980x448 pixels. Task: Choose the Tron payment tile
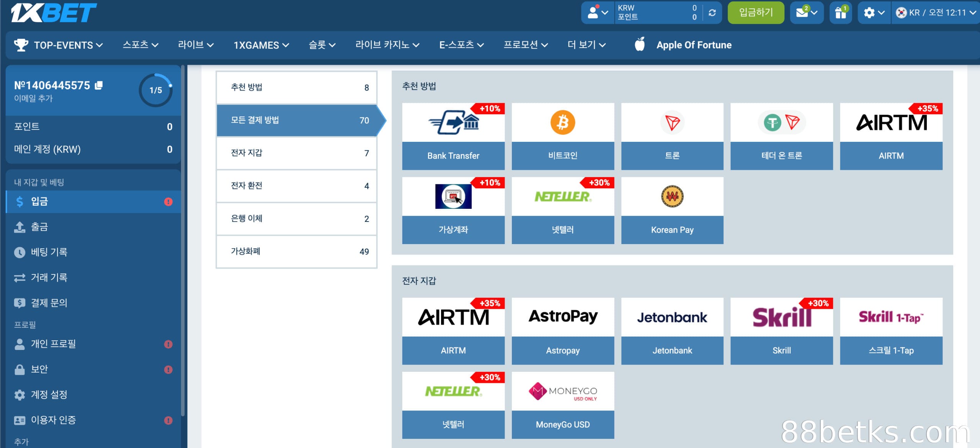click(x=672, y=136)
